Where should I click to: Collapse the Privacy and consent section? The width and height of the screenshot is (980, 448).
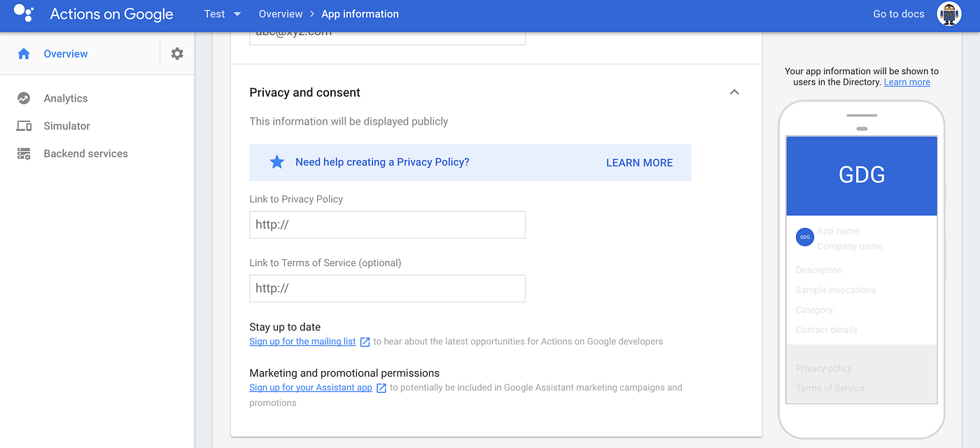(x=734, y=92)
